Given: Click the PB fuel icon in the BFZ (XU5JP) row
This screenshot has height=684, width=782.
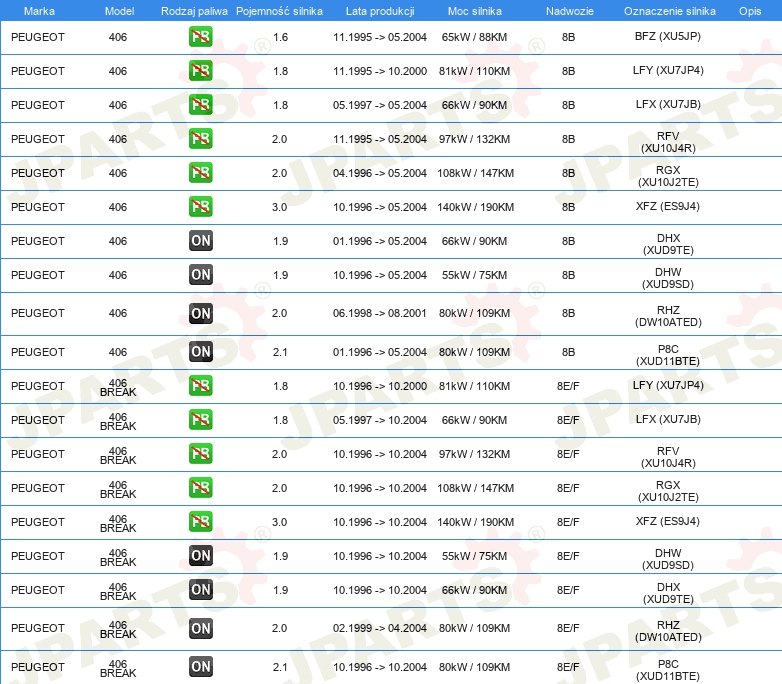Looking at the screenshot, I should [x=200, y=37].
